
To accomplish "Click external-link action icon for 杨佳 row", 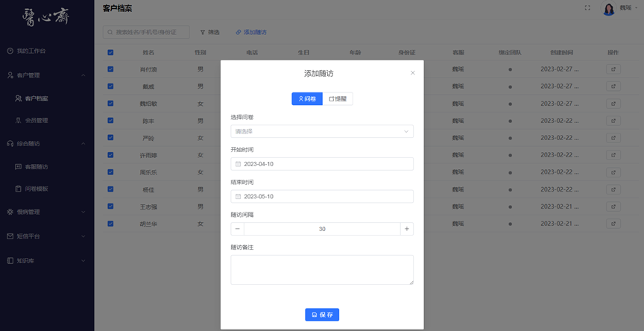I will tap(613, 189).
